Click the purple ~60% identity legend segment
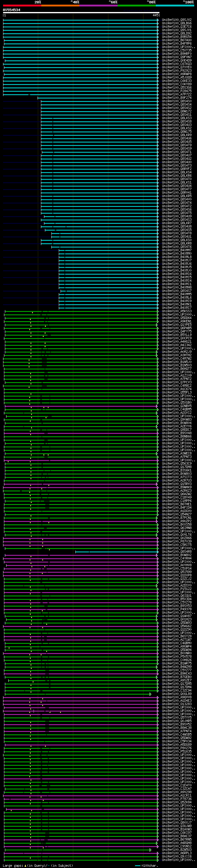This screenshot has width=197, height=868. pos(98,6)
